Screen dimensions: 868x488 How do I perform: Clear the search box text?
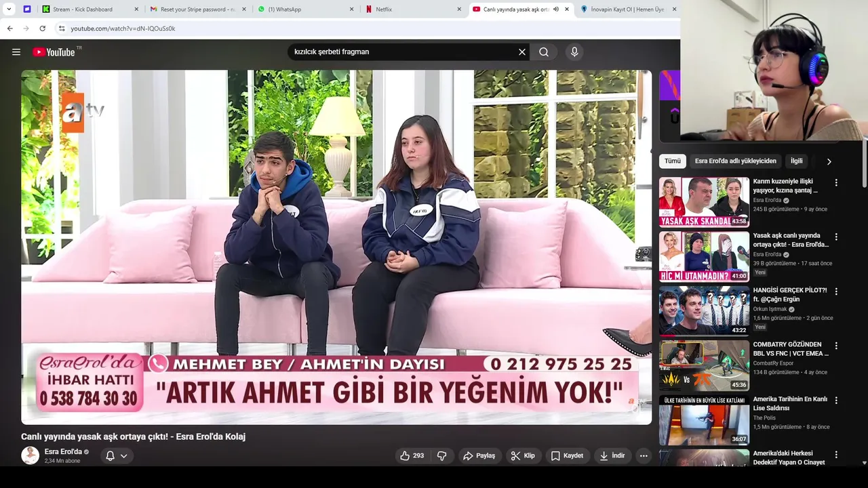[522, 52]
